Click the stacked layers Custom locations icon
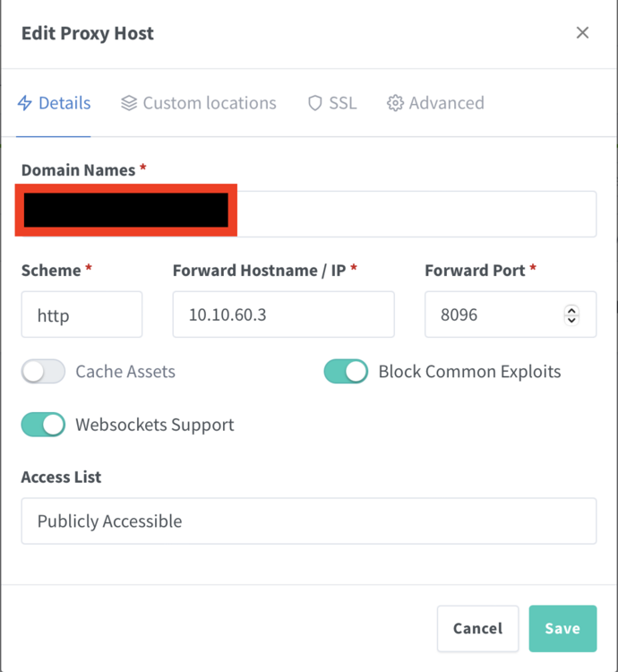618x672 pixels. click(129, 103)
